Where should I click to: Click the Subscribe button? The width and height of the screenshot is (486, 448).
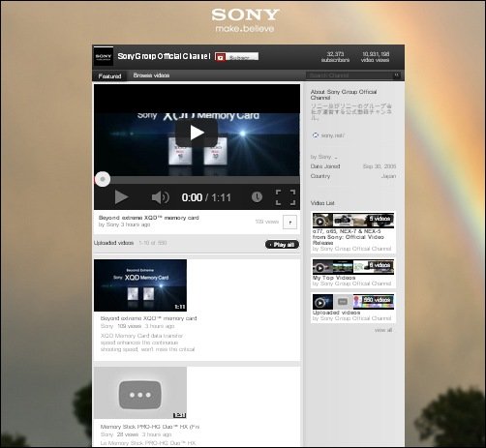(236, 57)
